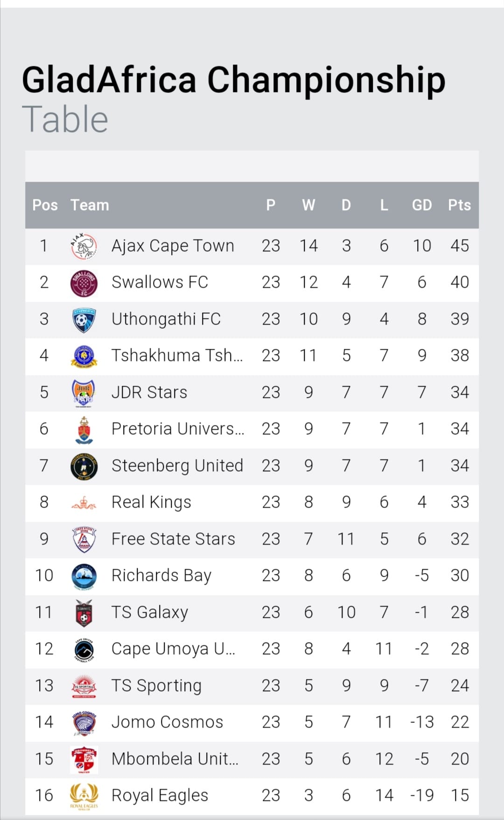Screen dimensions: 504x820
Task: Open the Uthongathi FC team badge
Action: [x=84, y=320]
